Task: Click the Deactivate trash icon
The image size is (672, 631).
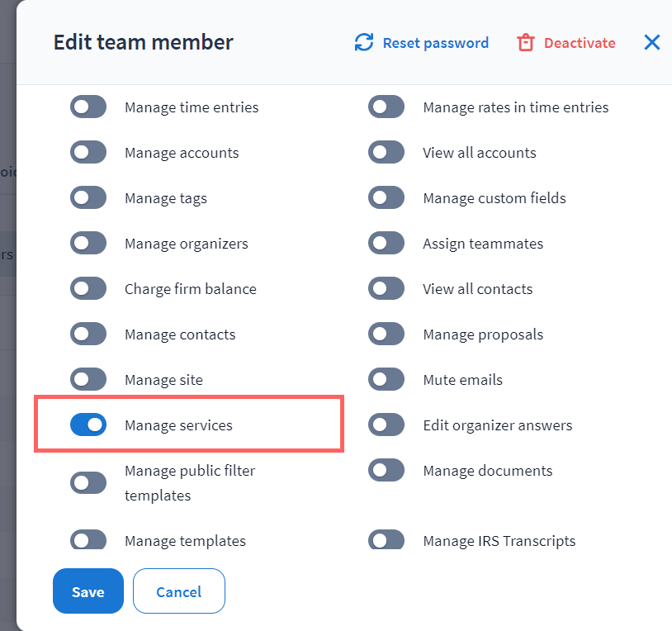Action: click(x=525, y=43)
